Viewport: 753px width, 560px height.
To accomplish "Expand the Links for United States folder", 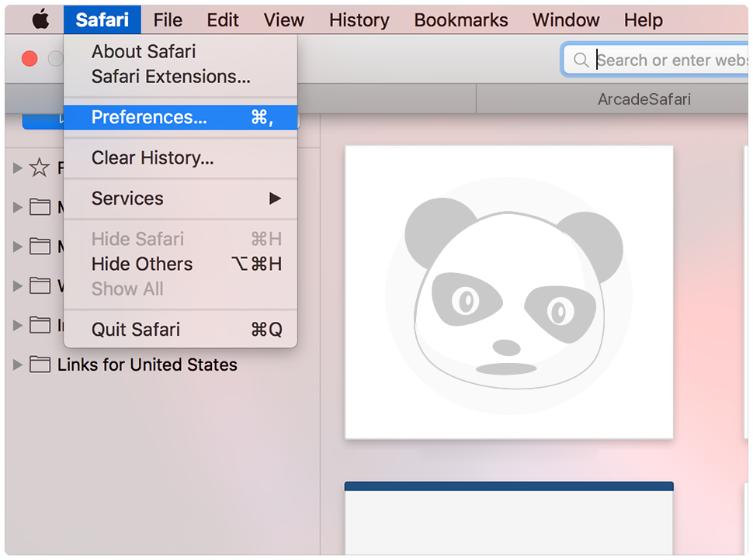I will tap(17, 365).
